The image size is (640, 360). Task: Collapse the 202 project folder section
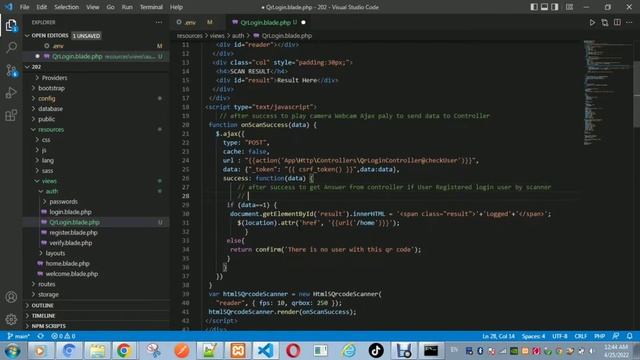tap(96, 67)
